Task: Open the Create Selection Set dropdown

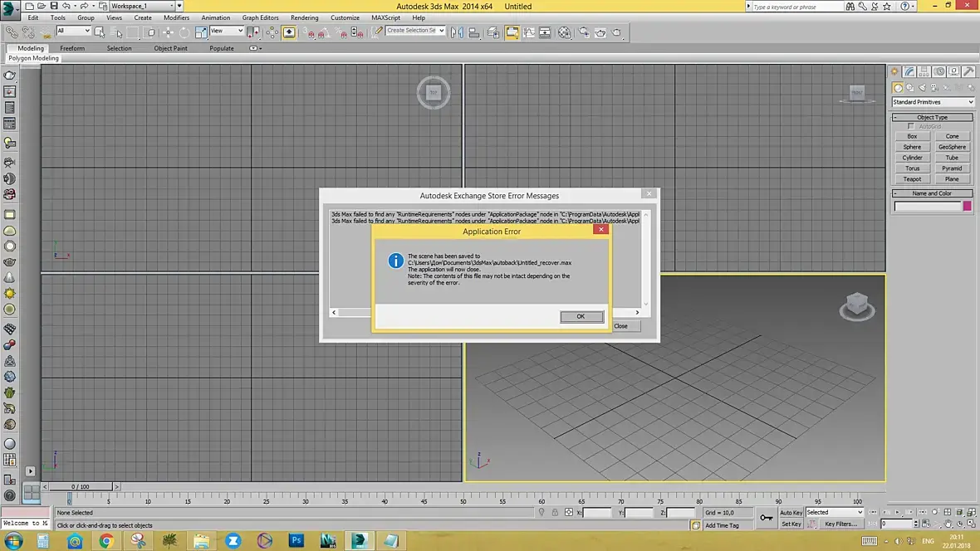Action: pyautogui.click(x=415, y=30)
